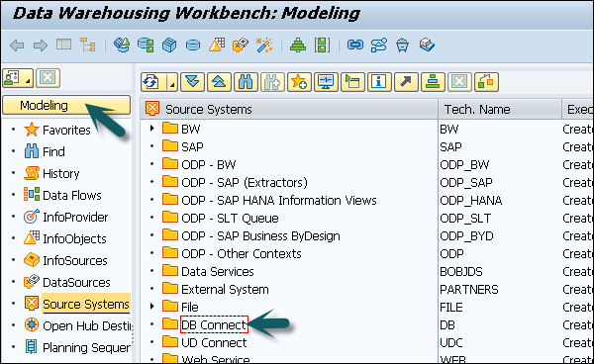Click the DataStore cylinder icon in toolbar

click(193, 45)
